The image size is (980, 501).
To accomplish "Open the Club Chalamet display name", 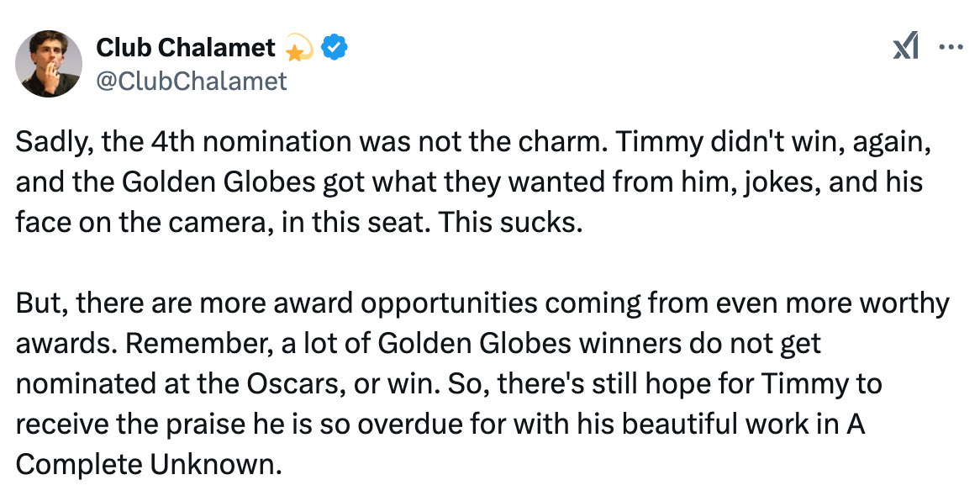I will pyautogui.click(x=186, y=48).
